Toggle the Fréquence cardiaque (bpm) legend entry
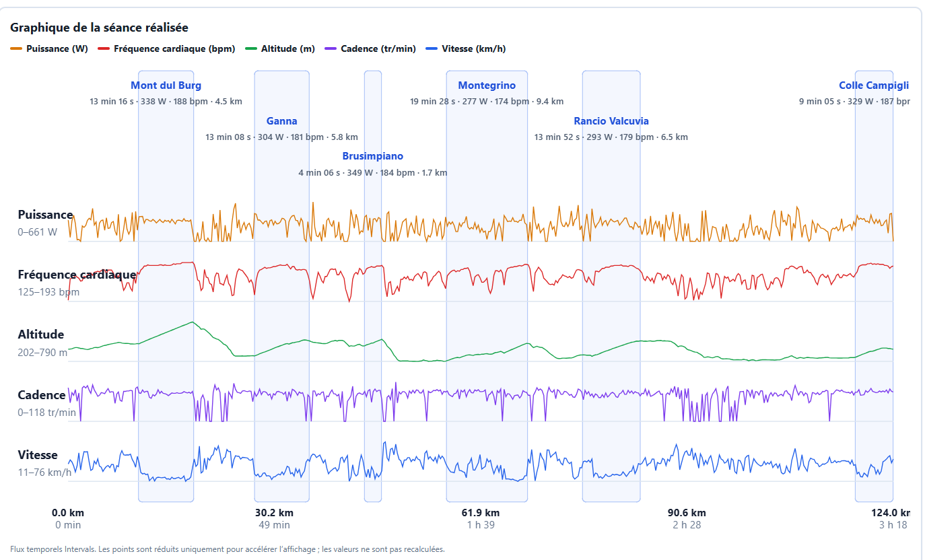The image size is (925, 560). 166,48
